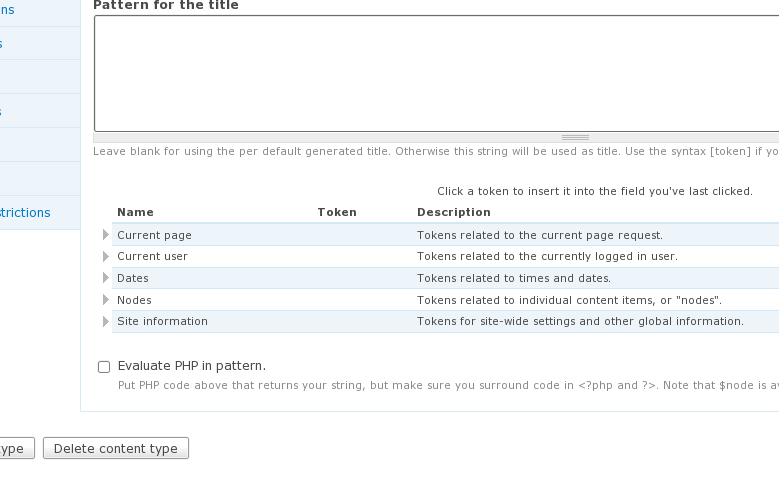Click the Description column header
The width and height of the screenshot is (779, 492).
[x=453, y=212]
